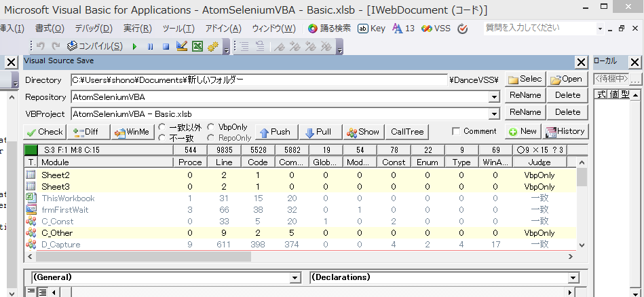The width and height of the screenshot is (644, 297).
Task: Open the 実行(R) menu
Action: pyautogui.click(x=138, y=29)
